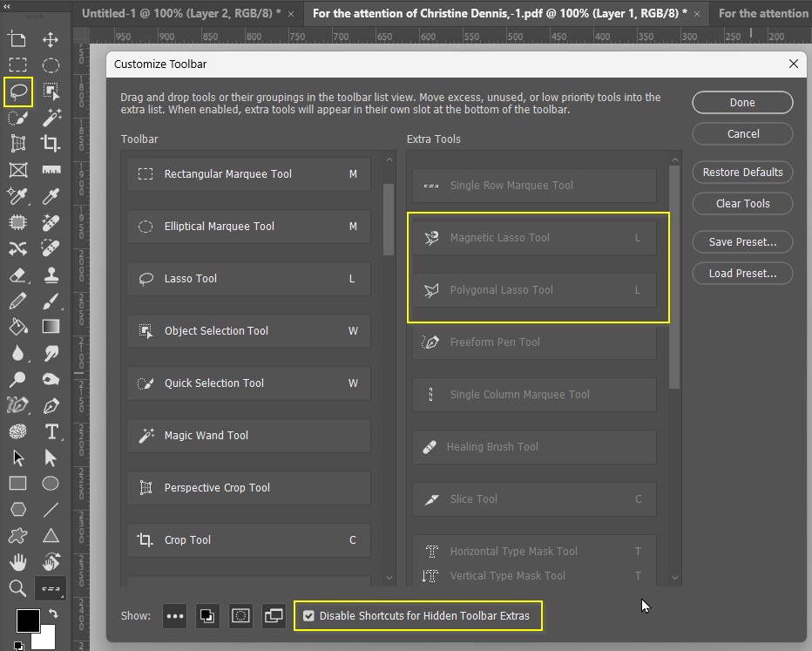Select the Move tool in the toolbar
Viewport: 812px width, 651px height.
coord(50,38)
